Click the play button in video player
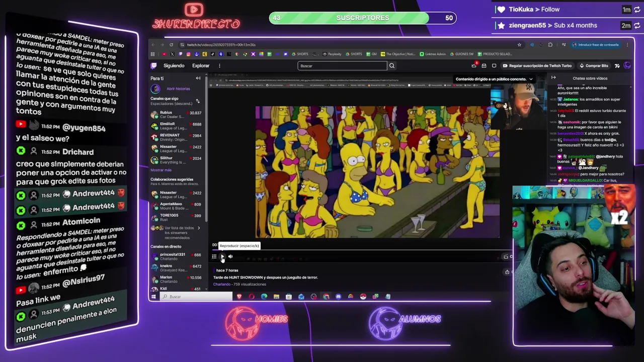This screenshot has width=644, height=362. click(x=222, y=256)
